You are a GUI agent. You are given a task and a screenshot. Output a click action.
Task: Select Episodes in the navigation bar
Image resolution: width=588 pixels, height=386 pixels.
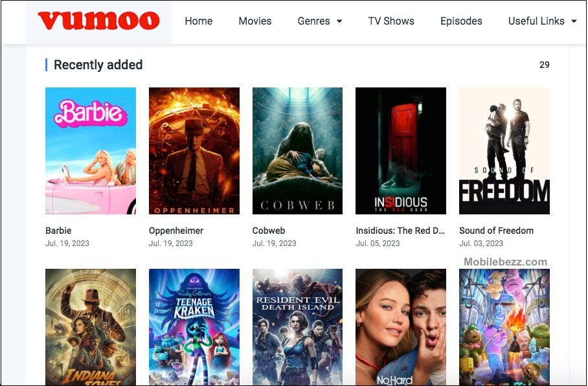[461, 21]
